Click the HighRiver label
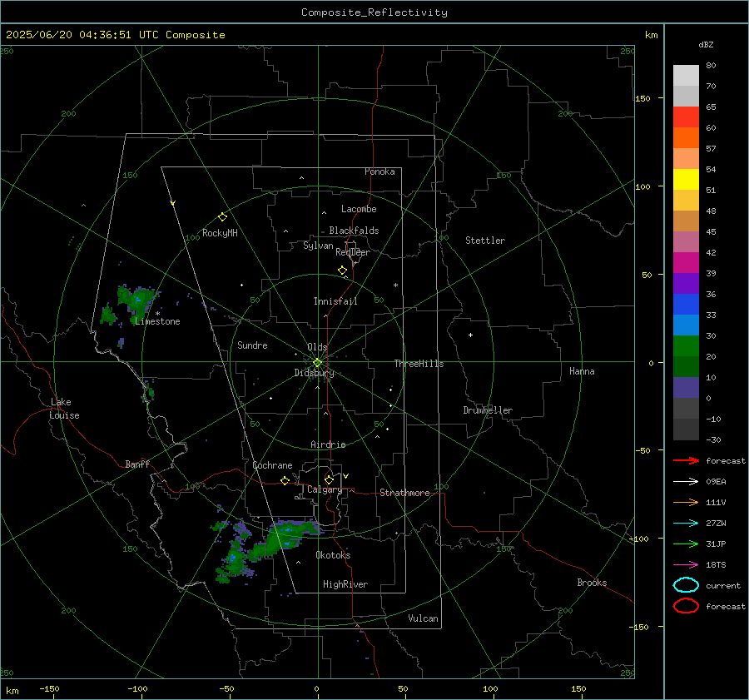 tap(345, 584)
